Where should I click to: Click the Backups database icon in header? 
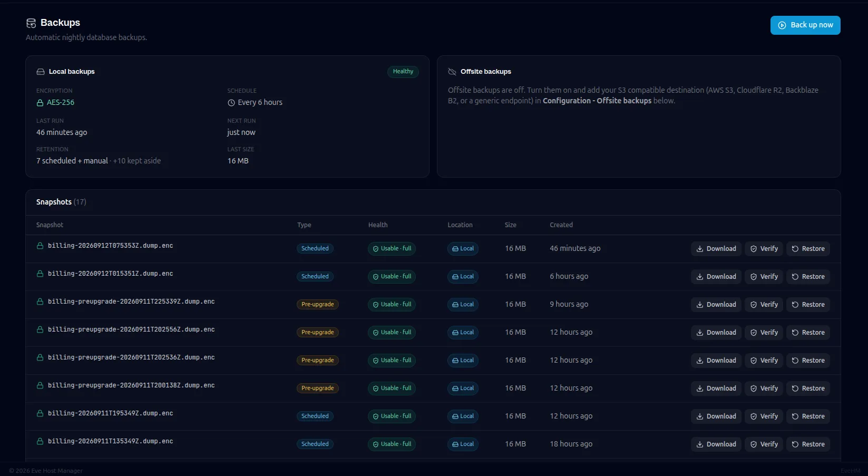pos(31,23)
